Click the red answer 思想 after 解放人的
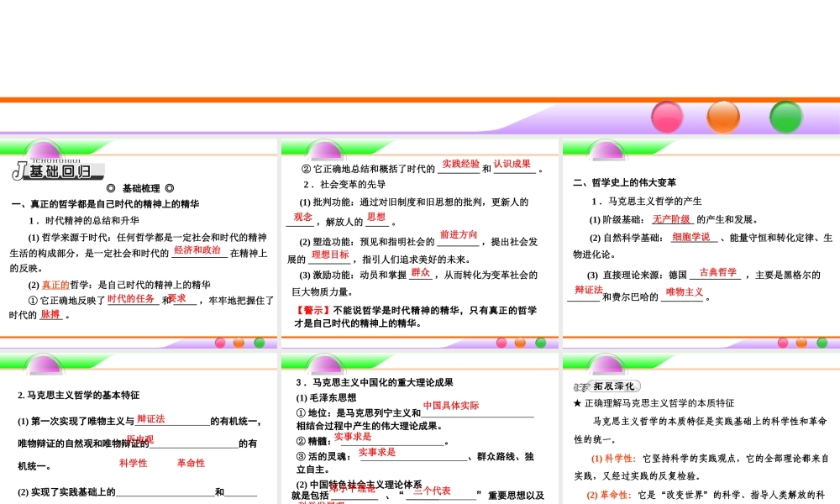 tap(376, 217)
